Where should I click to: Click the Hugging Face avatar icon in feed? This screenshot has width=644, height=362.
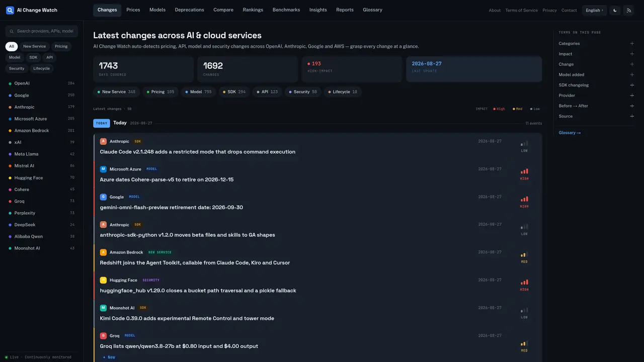tap(103, 280)
